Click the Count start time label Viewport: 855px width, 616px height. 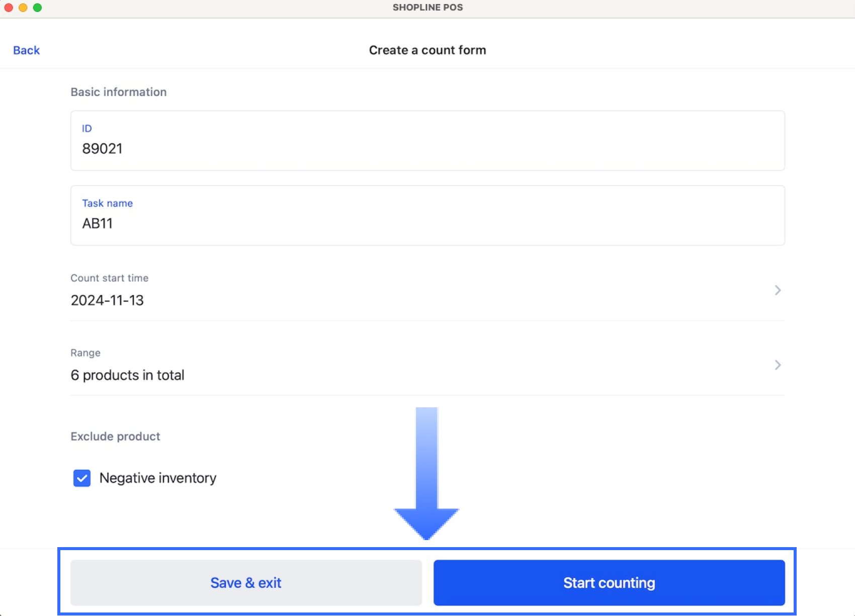(109, 278)
